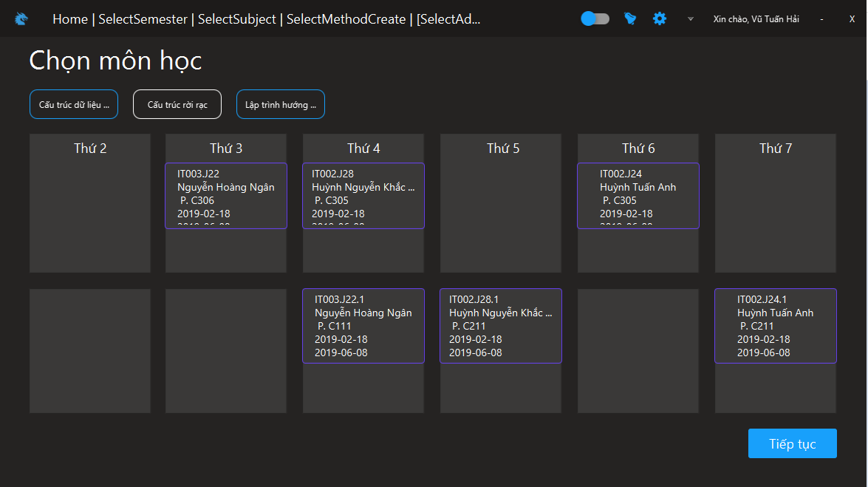Click the greeting Xin chào, Vũ Tuấn Hải
868x487 pixels.
point(756,18)
